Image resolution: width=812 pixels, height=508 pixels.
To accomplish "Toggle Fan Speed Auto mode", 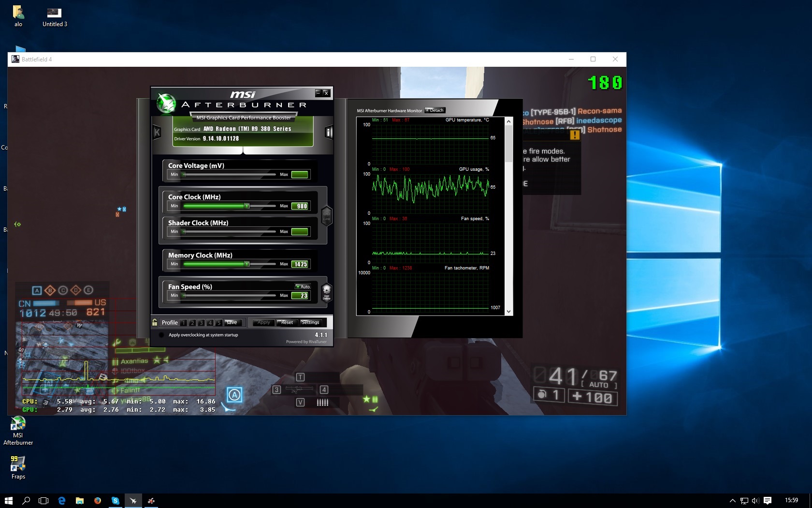I will (303, 286).
